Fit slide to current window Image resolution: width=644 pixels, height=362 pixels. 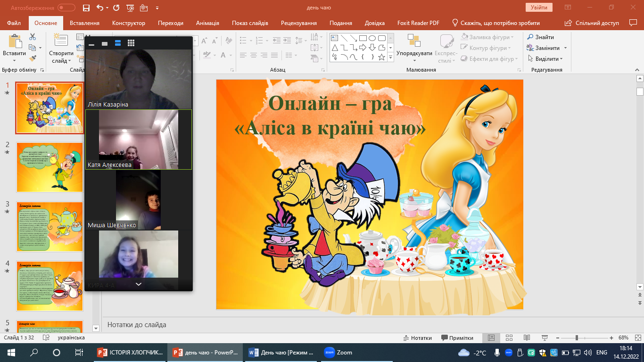pos(637,338)
